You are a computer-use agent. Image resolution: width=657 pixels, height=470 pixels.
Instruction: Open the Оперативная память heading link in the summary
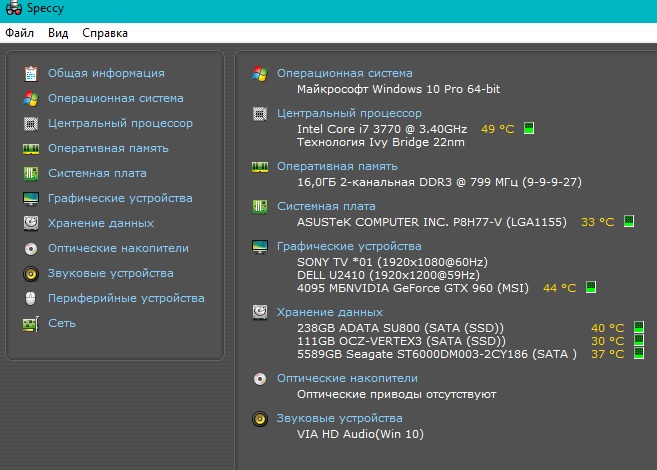(x=337, y=166)
